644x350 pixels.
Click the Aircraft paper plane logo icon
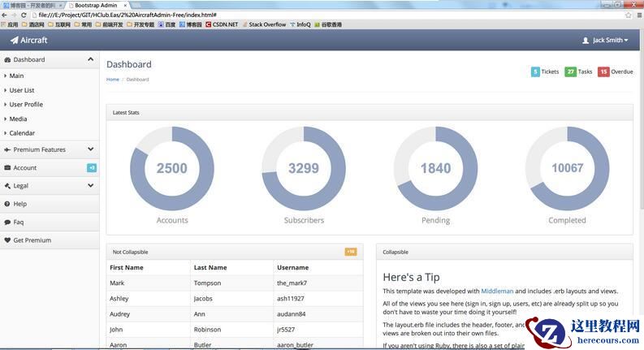(x=15, y=40)
